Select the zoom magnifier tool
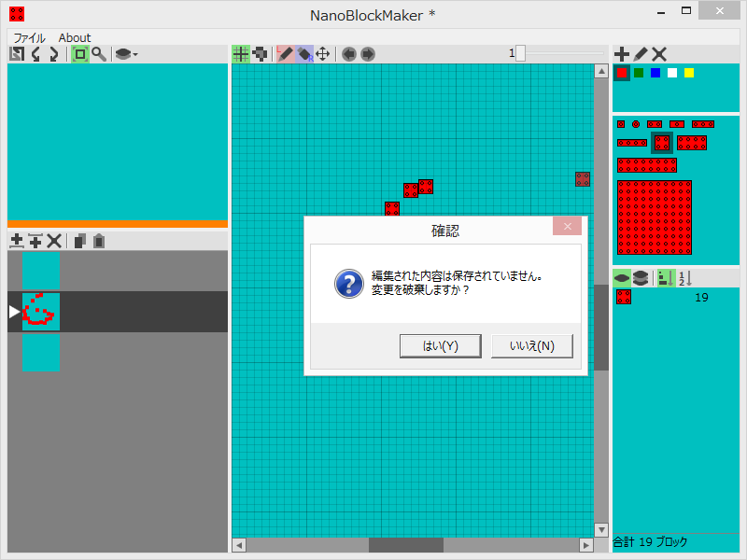 pyautogui.click(x=99, y=54)
